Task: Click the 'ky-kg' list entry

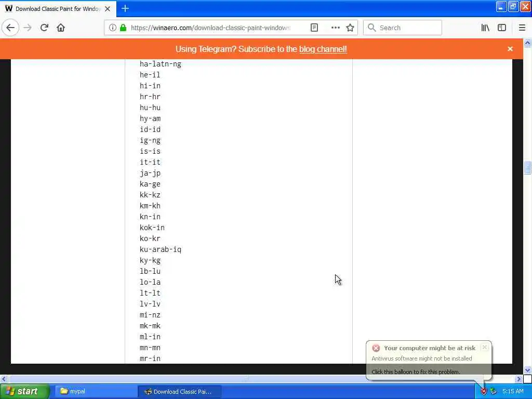Action: tap(150, 260)
